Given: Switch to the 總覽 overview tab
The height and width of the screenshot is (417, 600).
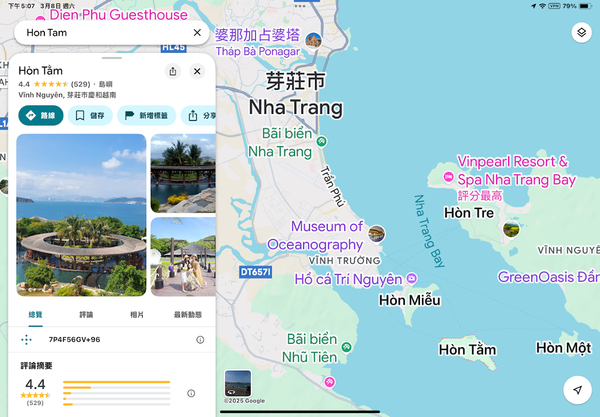Looking at the screenshot, I should 36,314.
